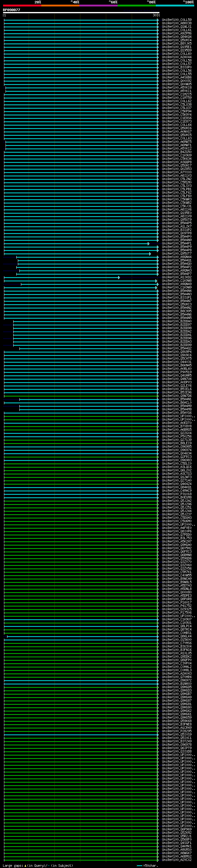Click the orange ~40% identity legend segment
This screenshot has height=868, width=197.
pyautogui.click(x=60, y=6)
